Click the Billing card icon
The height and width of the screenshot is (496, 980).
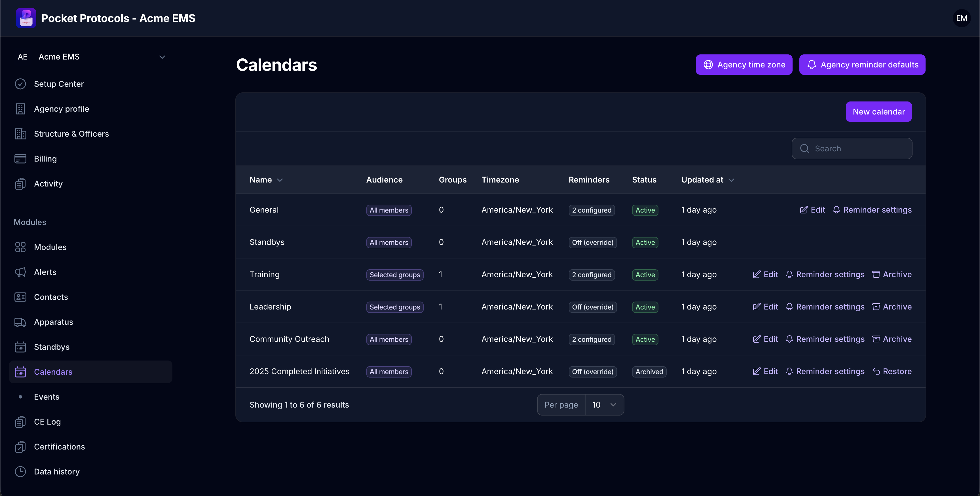tap(20, 159)
